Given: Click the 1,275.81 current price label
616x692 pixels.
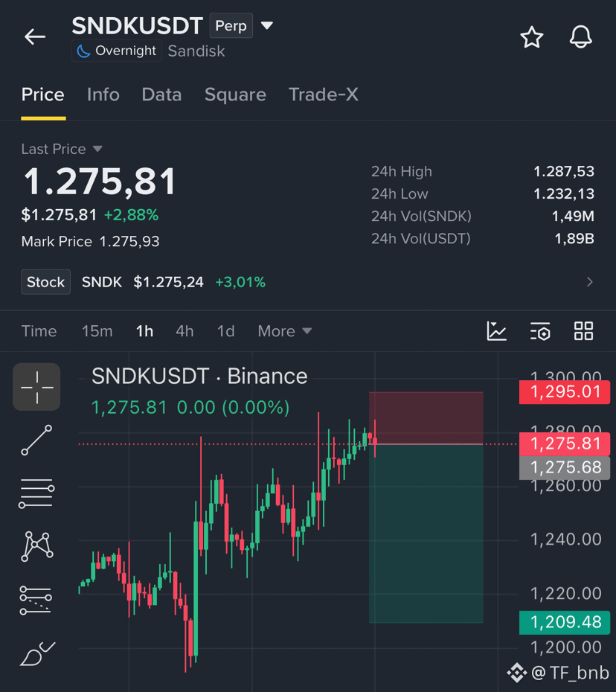Looking at the screenshot, I should [565, 444].
